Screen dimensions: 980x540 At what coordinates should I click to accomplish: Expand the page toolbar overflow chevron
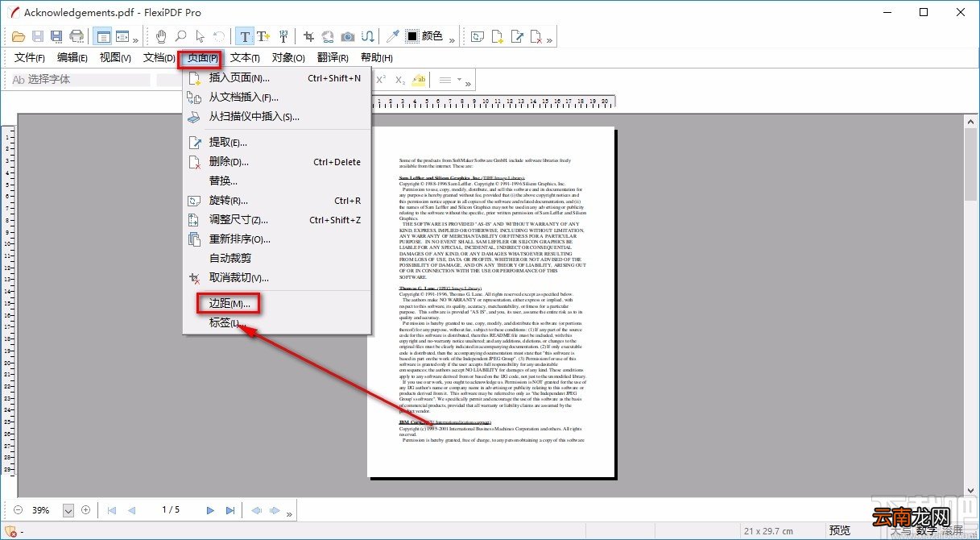[550, 39]
